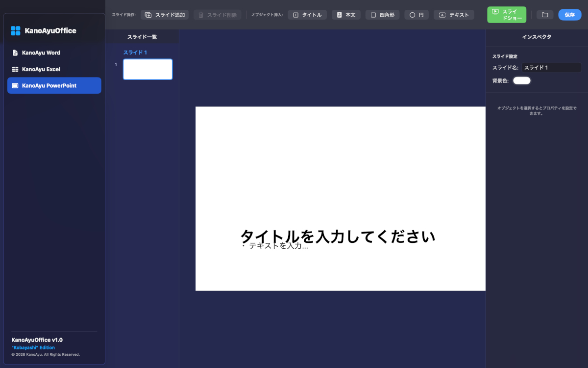Insert a 円 circle shape

point(416,15)
